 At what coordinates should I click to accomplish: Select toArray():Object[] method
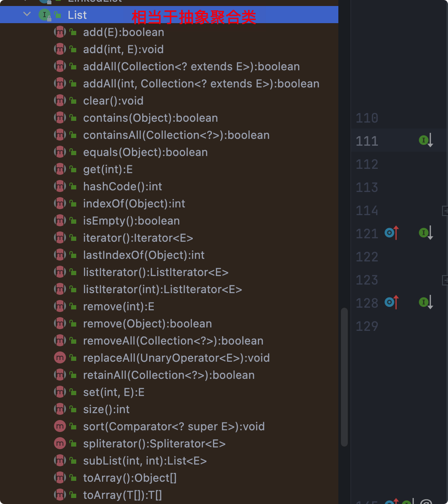tap(130, 478)
